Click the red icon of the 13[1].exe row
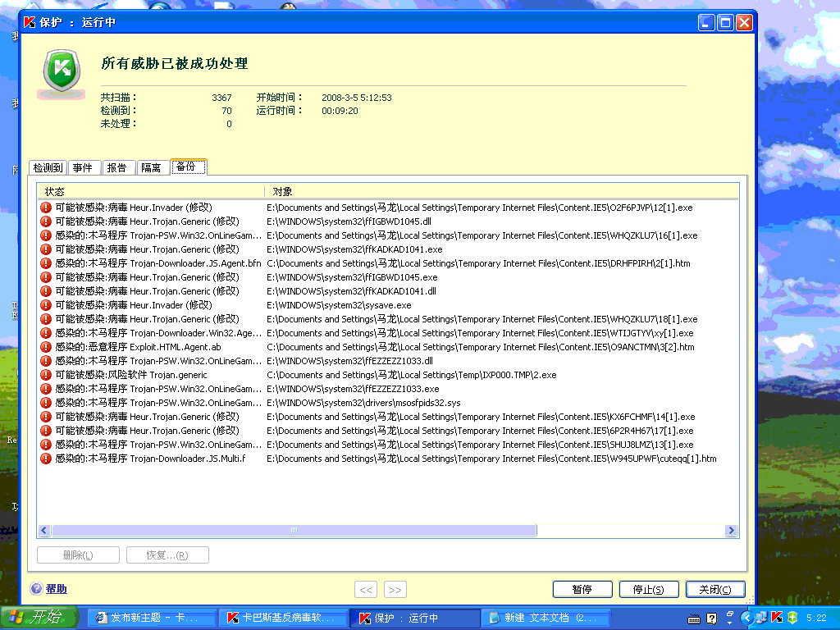This screenshot has height=630, width=840. tap(46, 444)
